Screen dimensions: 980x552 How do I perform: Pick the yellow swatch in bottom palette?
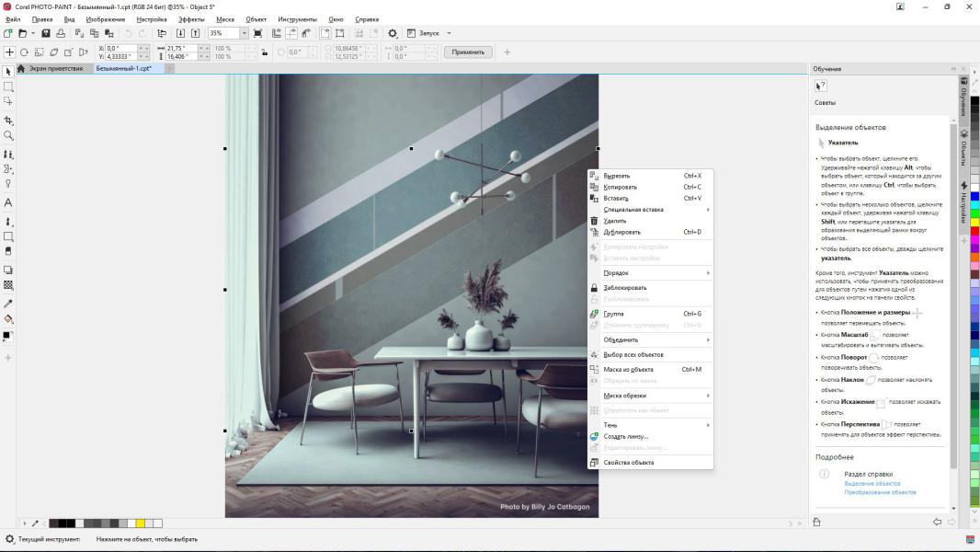tap(141, 523)
